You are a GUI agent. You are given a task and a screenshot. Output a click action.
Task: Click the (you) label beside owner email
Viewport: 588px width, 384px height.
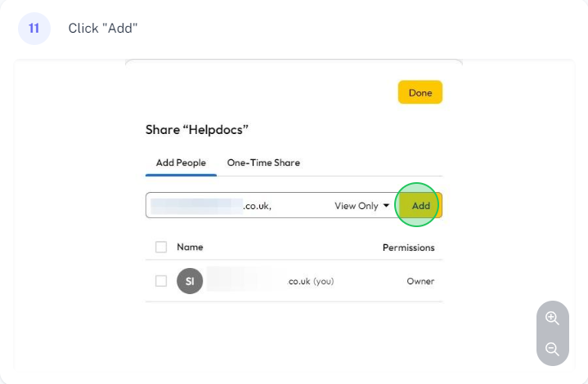tap(324, 281)
